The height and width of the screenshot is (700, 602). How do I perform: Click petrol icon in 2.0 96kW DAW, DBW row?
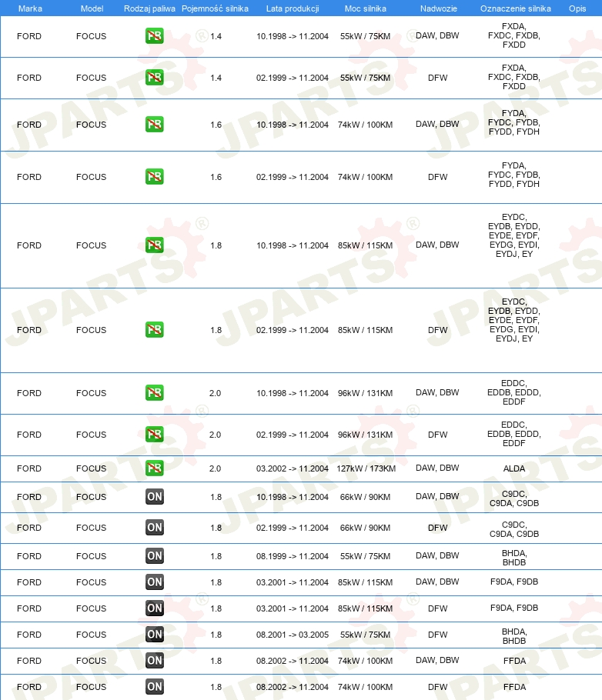154,392
